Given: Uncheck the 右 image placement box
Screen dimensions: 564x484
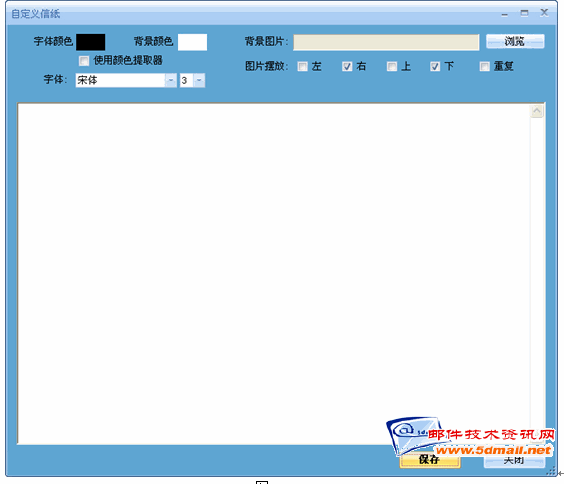Looking at the screenshot, I should (347, 67).
